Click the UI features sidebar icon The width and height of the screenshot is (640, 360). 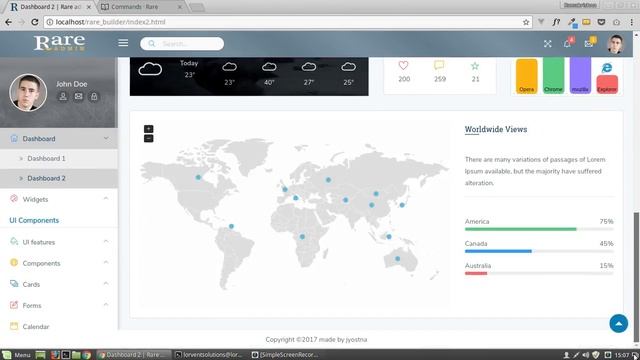(14, 242)
